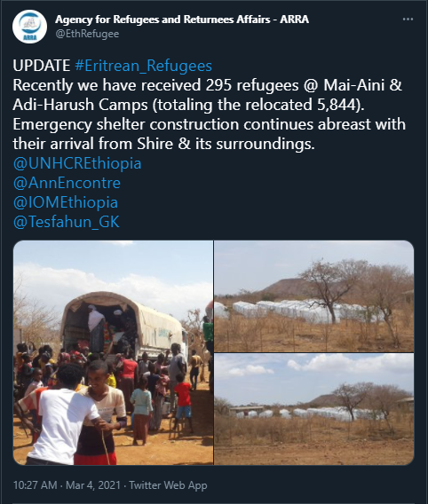Open the @IOMEthiopia mention

pos(66,202)
